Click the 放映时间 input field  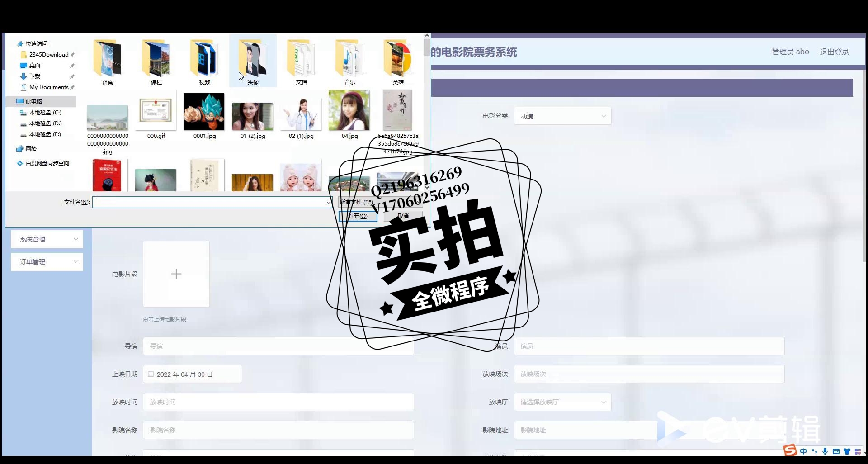[x=278, y=402]
